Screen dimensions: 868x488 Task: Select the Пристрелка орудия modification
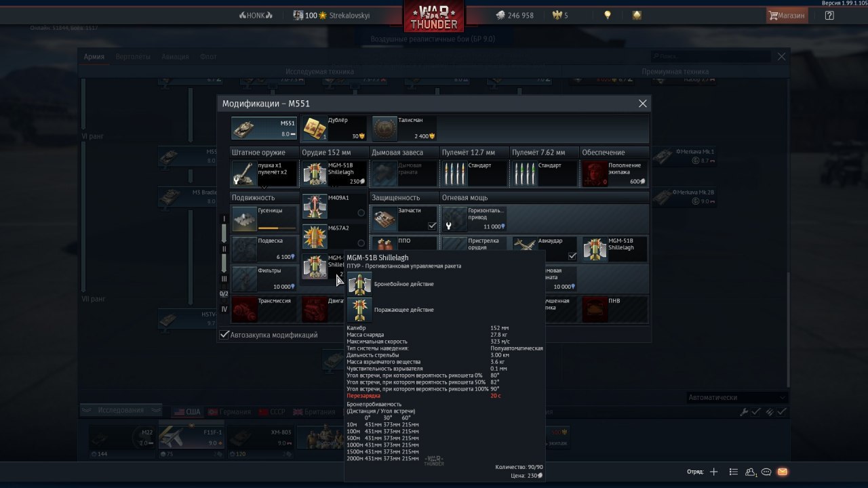coord(475,243)
